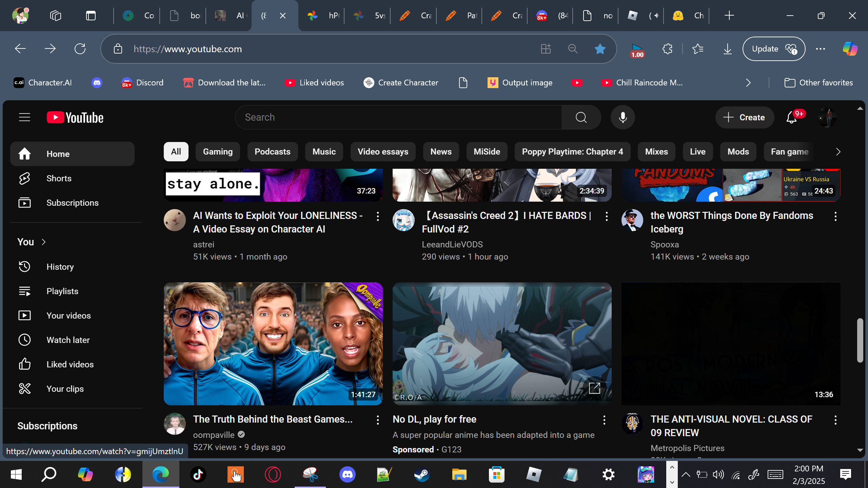Go to Subscriptions in the sidebar

tap(73, 203)
